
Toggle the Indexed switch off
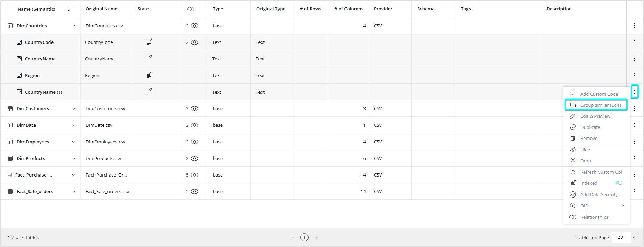coord(619,183)
